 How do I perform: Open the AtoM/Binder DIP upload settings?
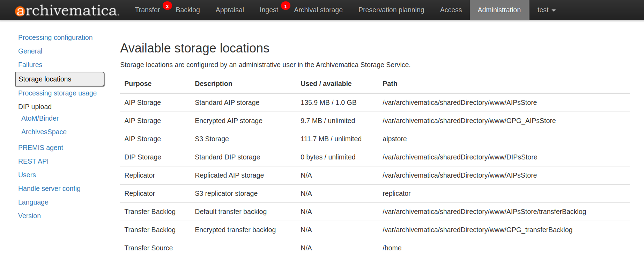pyautogui.click(x=40, y=118)
